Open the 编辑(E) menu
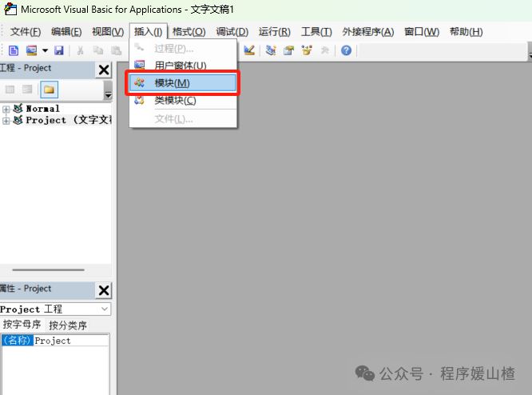 click(x=66, y=32)
